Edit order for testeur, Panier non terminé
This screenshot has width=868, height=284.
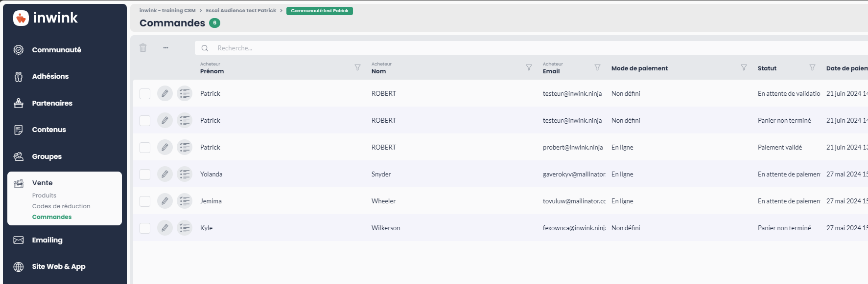[x=165, y=120]
